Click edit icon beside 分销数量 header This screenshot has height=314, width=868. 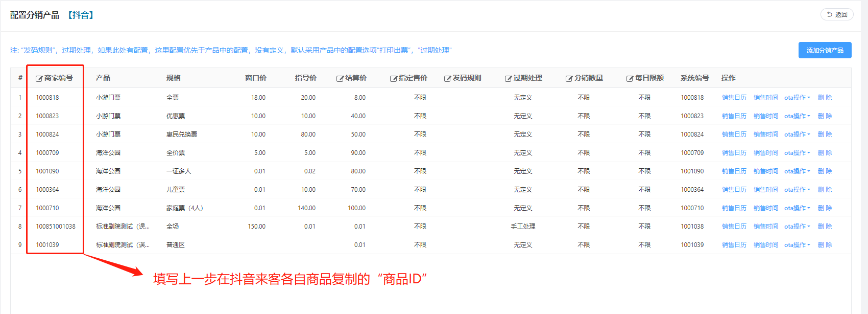[x=569, y=78]
